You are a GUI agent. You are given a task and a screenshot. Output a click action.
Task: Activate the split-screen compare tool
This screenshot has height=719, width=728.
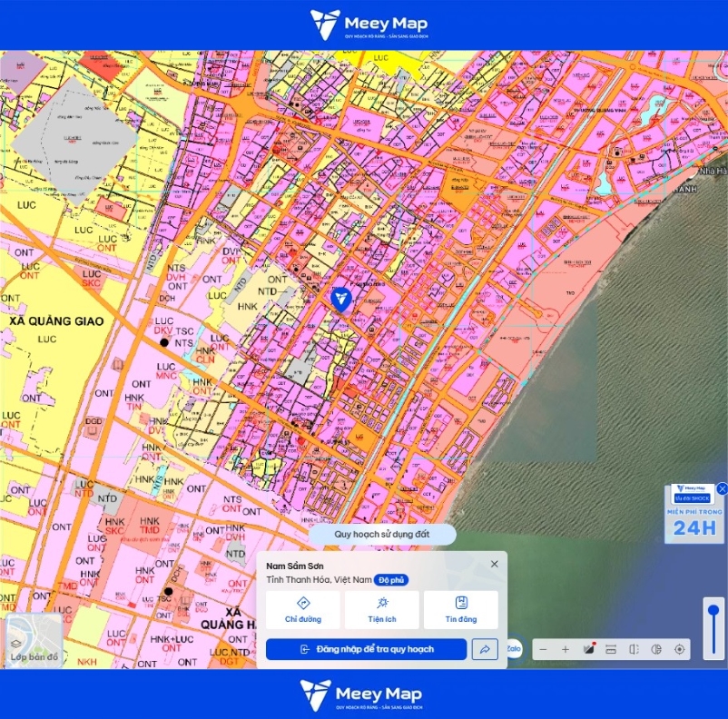coord(634,649)
